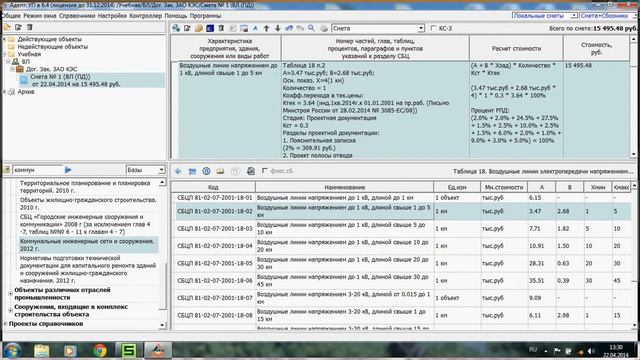Move row up with the up arrow
Image resolution: width=640 pixels, height=360 pixels.
pyautogui.click(x=267, y=28)
